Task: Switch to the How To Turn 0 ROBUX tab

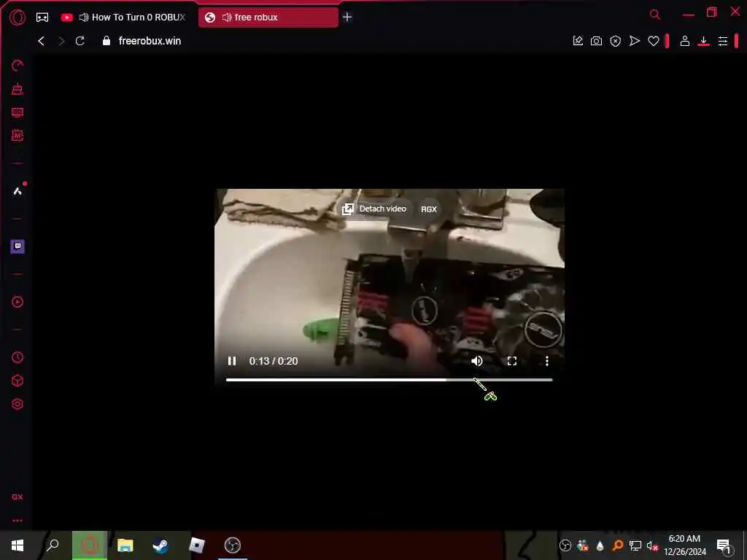Action: pos(125,17)
